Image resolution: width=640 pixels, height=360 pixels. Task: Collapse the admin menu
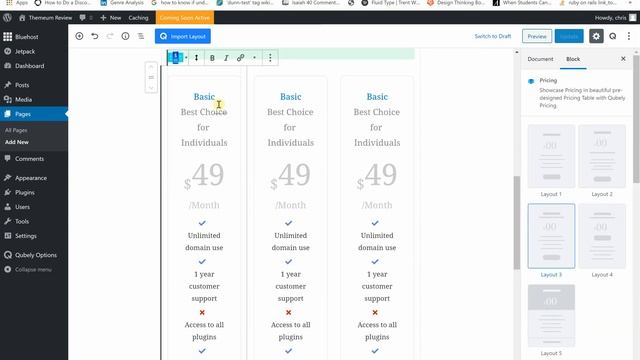tap(34, 269)
